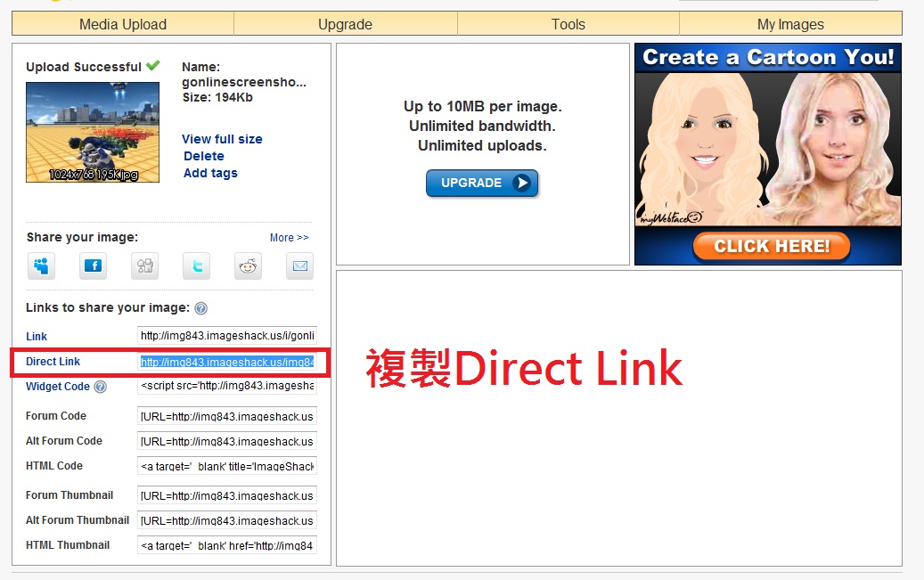924x580 pixels.
Task: Send the image by email icon
Action: tap(300, 265)
